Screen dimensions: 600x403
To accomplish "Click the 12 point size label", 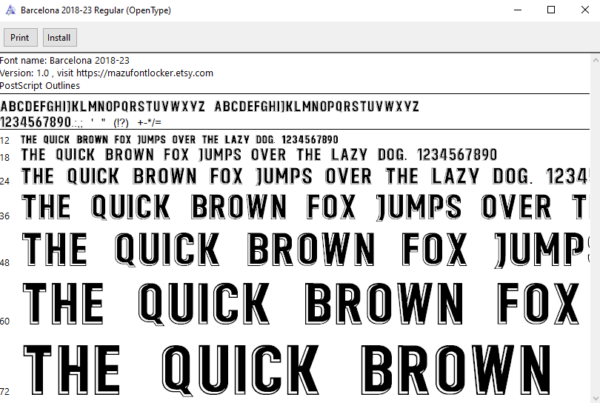I will [x=5, y=140].
